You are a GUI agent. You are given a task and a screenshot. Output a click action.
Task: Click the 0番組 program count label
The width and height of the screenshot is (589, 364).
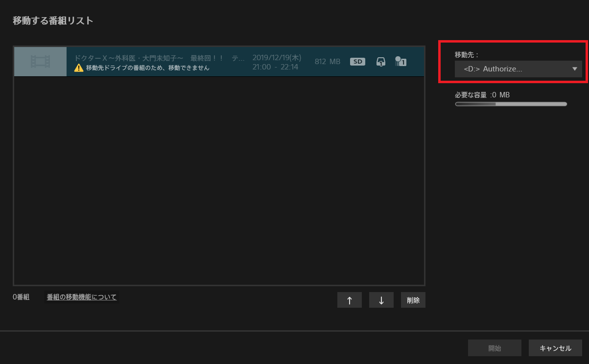[21, 297]
